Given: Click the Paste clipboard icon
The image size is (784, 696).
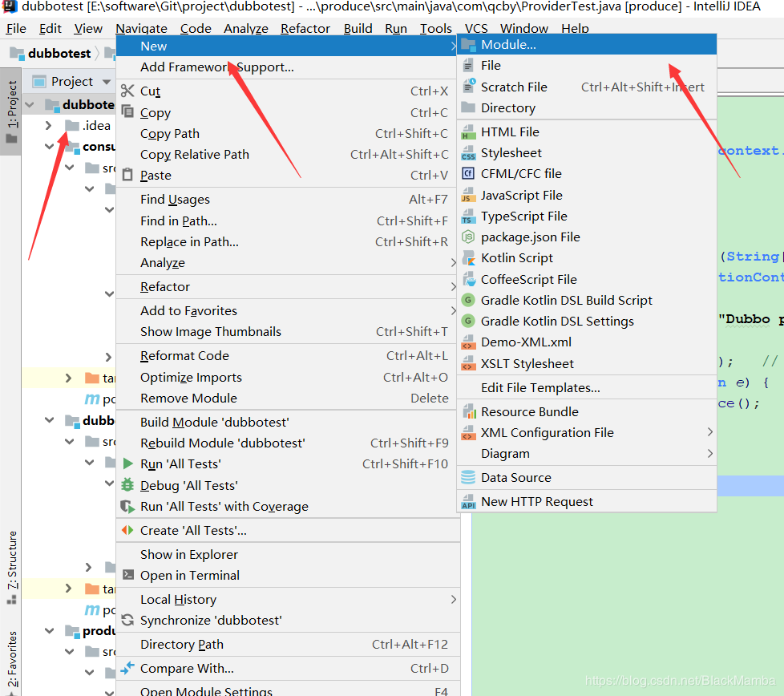Looking at the screenshot, I should pos(128,175).
